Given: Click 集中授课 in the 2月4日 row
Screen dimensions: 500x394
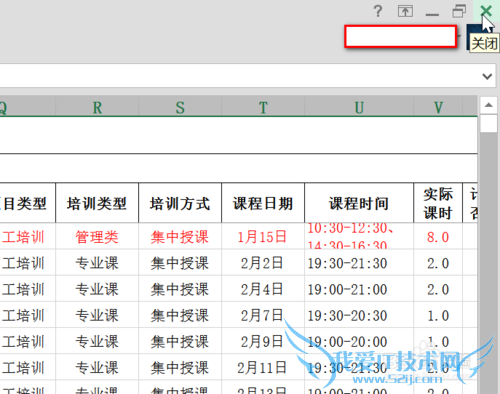Looking at the screenshot, I should pos(180,288).
